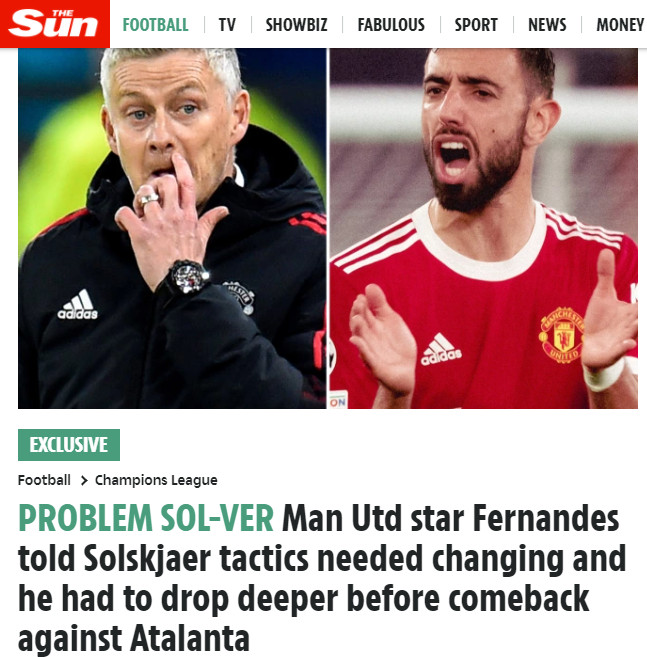Click the Problem Sol-ver green kicker text
Screen dimensions: 647x657
(x=146, y=518)
